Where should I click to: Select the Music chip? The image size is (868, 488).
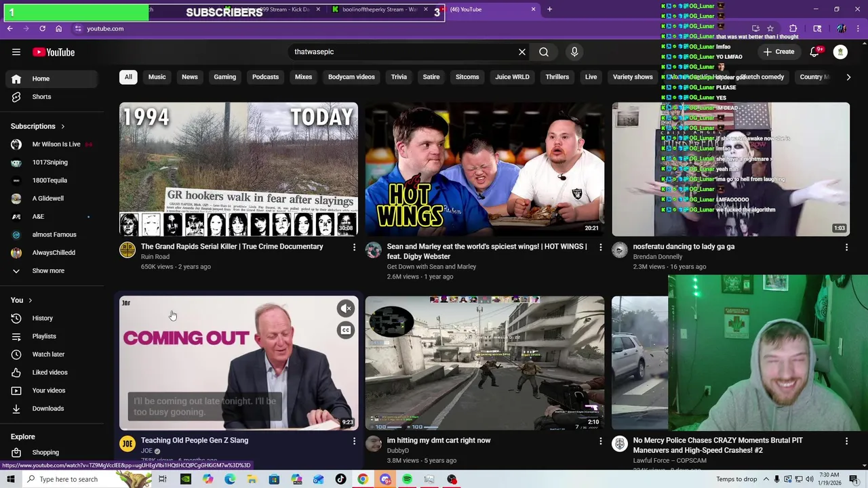[157, 77]
